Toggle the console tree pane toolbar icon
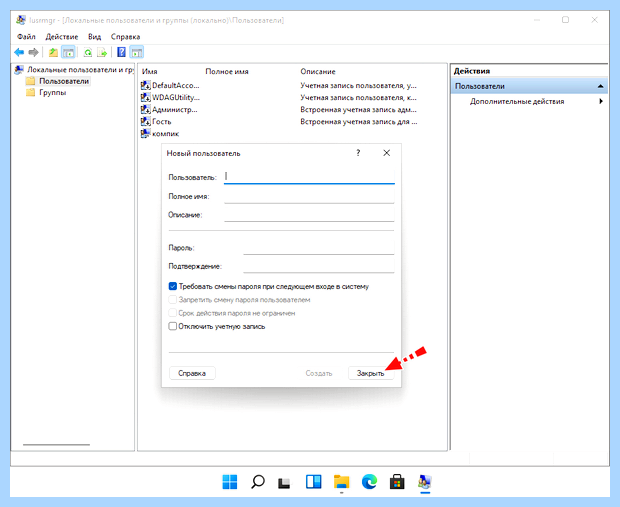This screenshot has width=620, height=507. point(68,52)
